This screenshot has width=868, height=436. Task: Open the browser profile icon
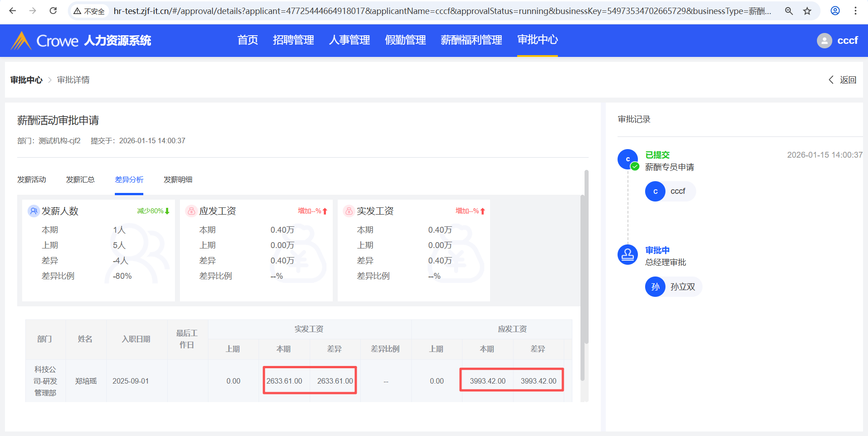point(835,11)
